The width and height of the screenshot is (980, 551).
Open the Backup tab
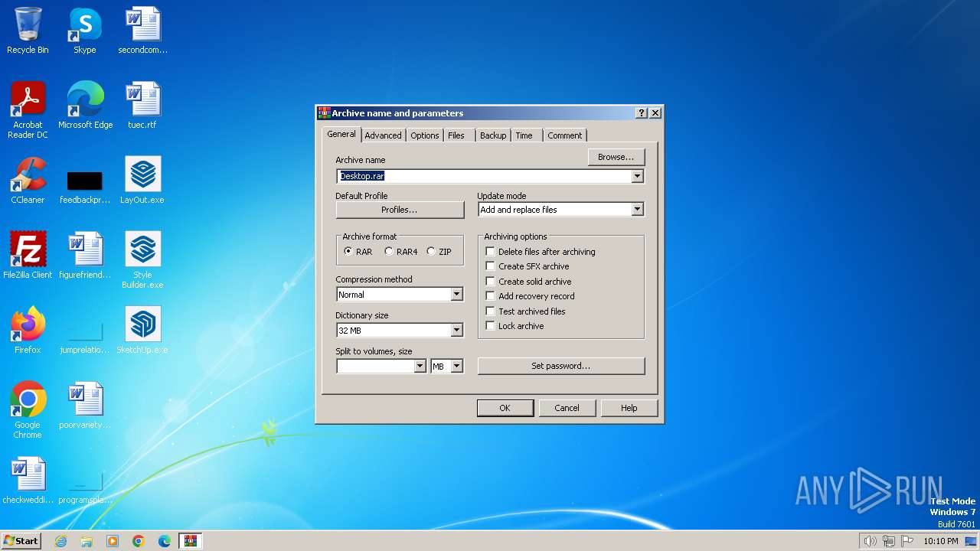pos(493,135)
